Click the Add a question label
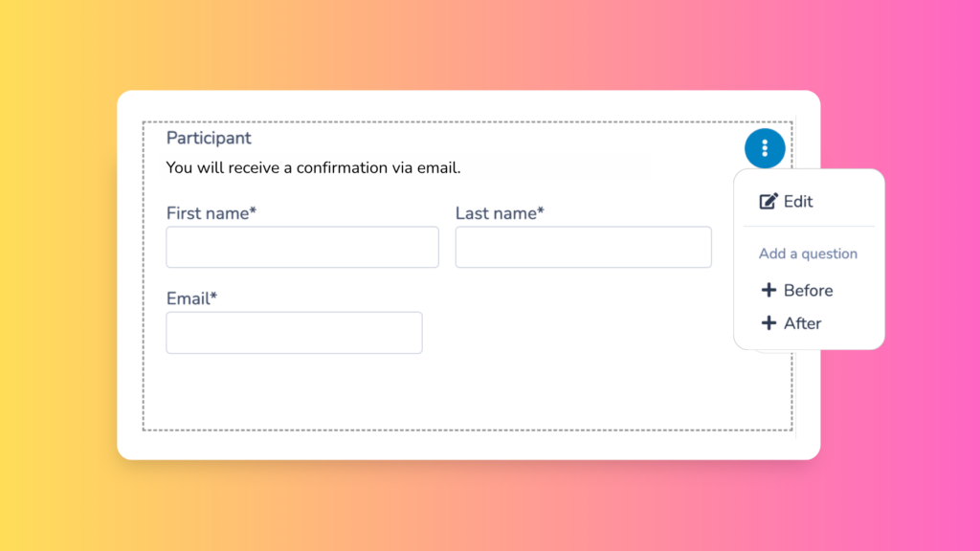Screen dimensions: 980x551 tap(808, 253)
